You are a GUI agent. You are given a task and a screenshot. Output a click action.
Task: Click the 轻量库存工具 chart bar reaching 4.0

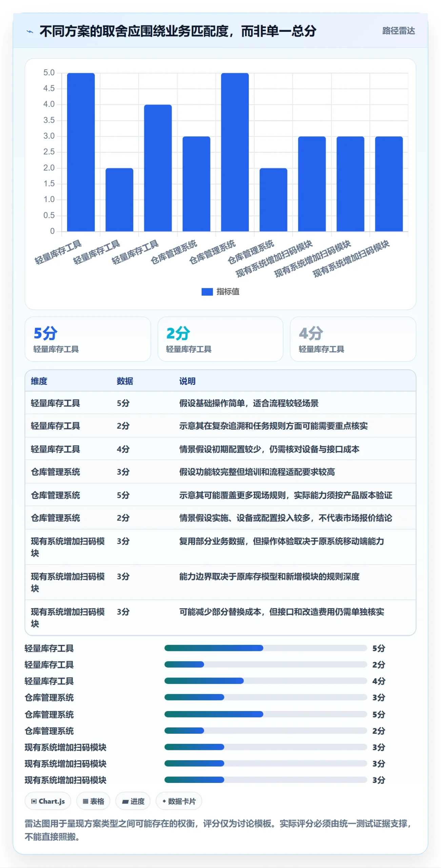158,168
